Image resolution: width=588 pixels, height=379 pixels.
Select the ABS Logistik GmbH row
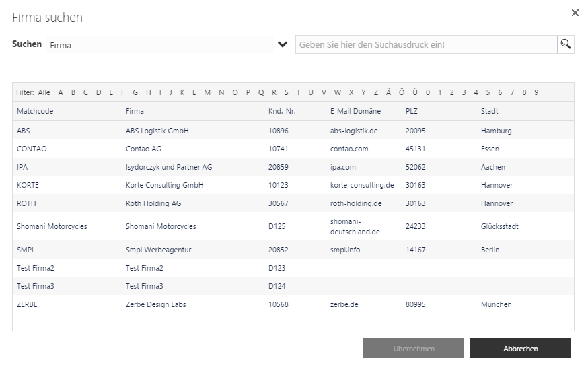pos(293,131)
